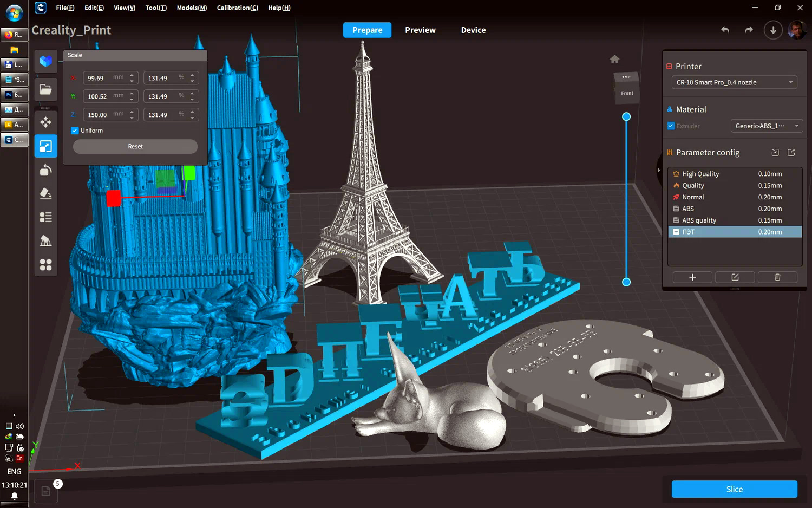Click the red X-axis scale gizmo handle
This screenshot has width=812, height=508.
(114, 198)
